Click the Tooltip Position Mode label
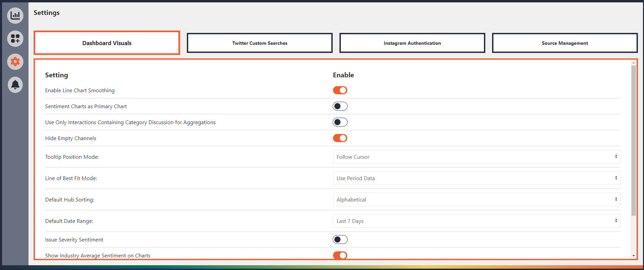Viewport: 644px width, 270px height. click(x=72, y=157)
